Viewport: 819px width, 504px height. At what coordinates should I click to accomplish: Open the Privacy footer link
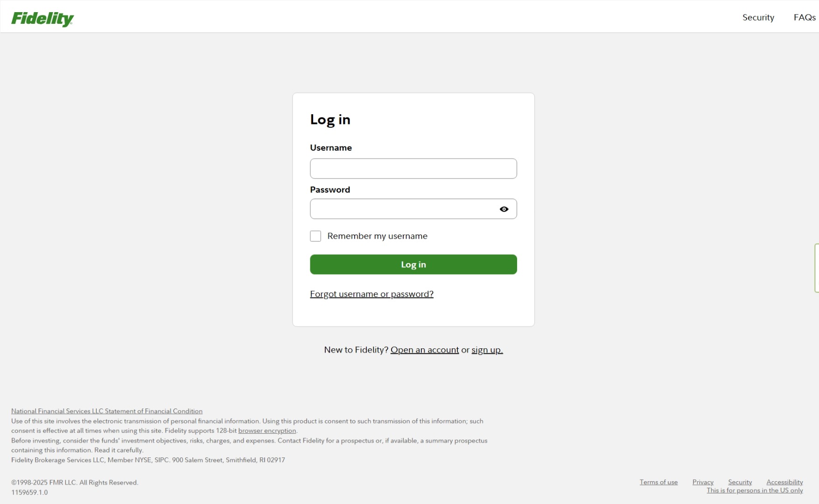point(703,482)
